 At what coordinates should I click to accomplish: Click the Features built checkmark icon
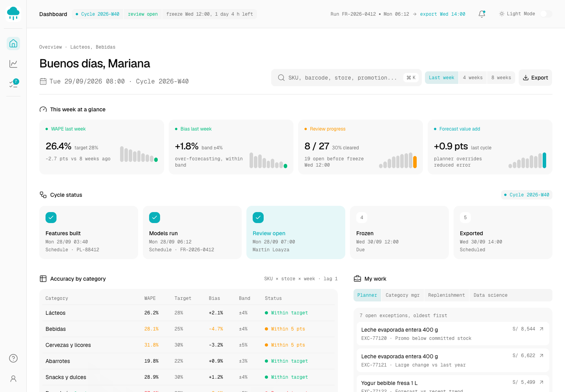[51, 218]
